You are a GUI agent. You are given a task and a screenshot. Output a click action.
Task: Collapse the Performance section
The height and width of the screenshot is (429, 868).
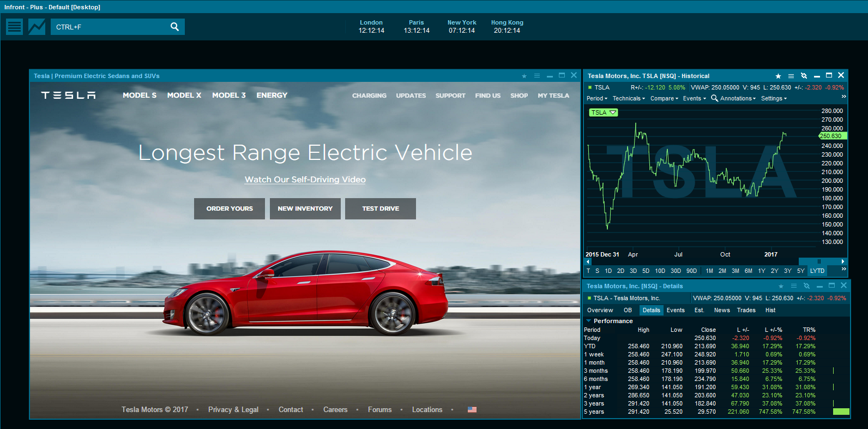coord(589,321)
